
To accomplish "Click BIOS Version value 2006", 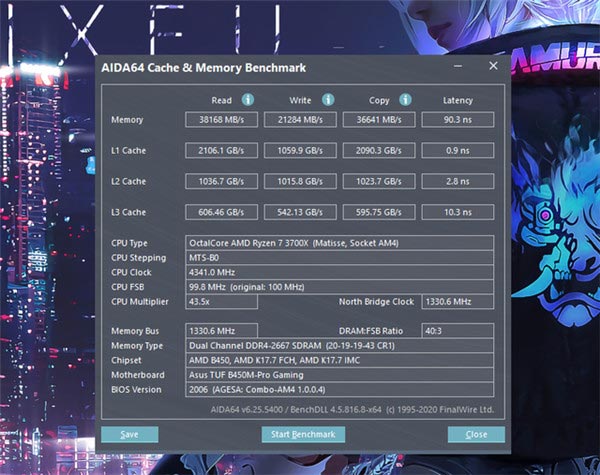I will 339,390.
